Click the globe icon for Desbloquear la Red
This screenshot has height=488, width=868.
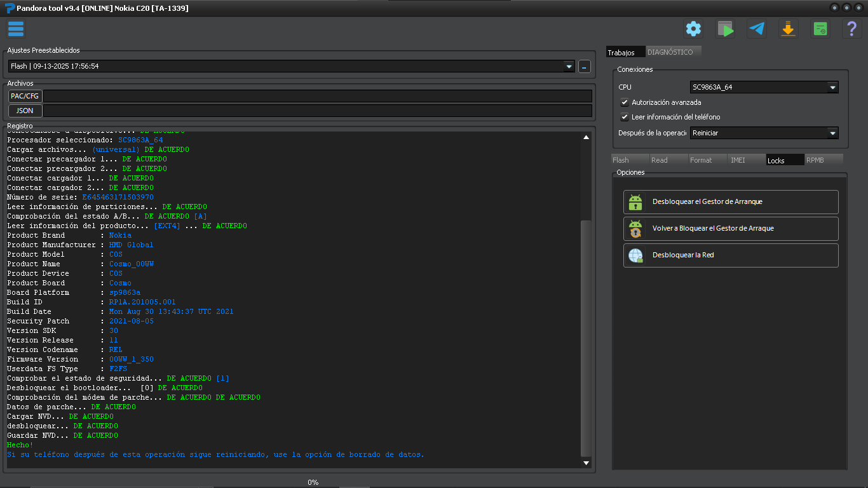coord(635,255)
